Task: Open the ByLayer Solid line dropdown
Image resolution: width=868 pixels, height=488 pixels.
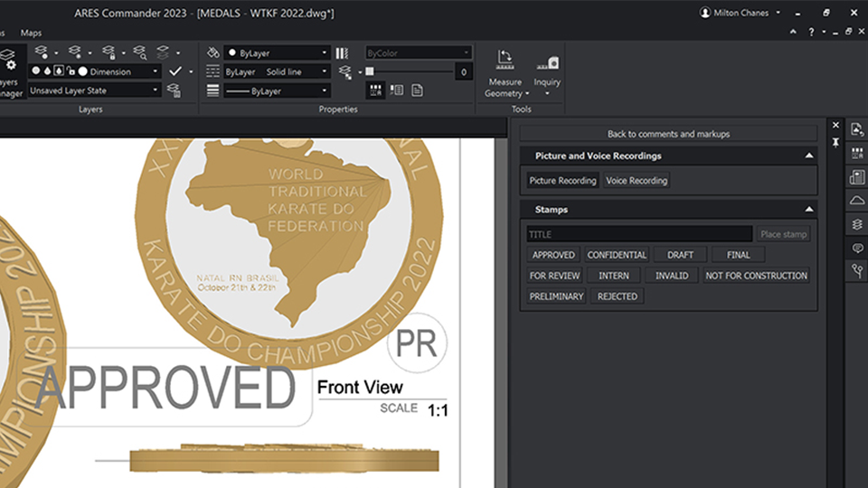Action: 325,71
